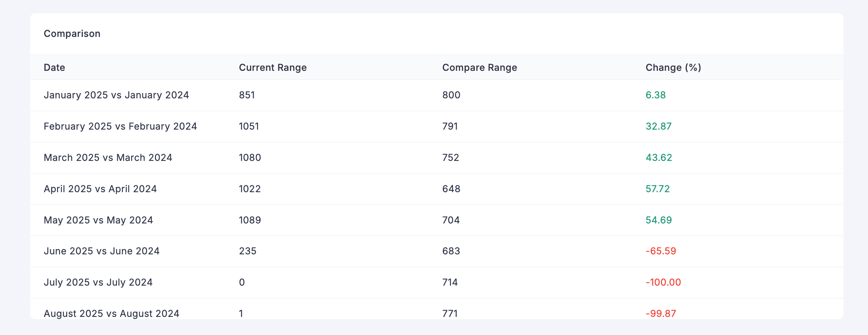Select the January 2025 vs January 2024 row label

click(116, 95)
